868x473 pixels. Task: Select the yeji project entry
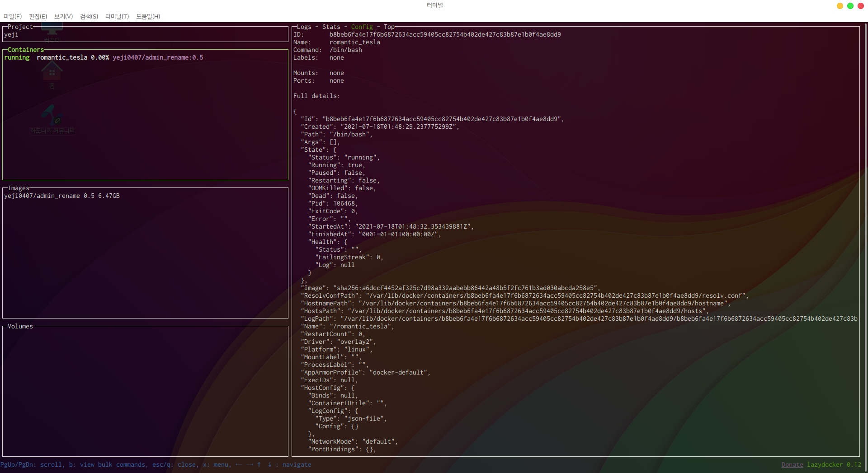pos(11,34)
